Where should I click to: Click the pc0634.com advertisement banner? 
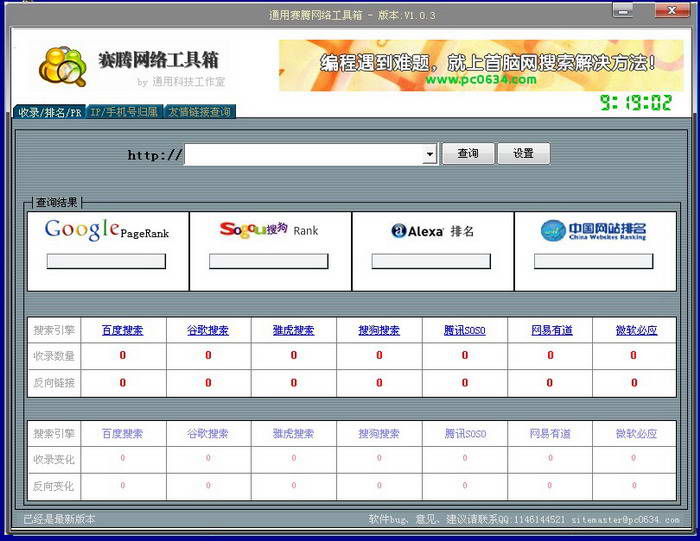tap(481, 66)
